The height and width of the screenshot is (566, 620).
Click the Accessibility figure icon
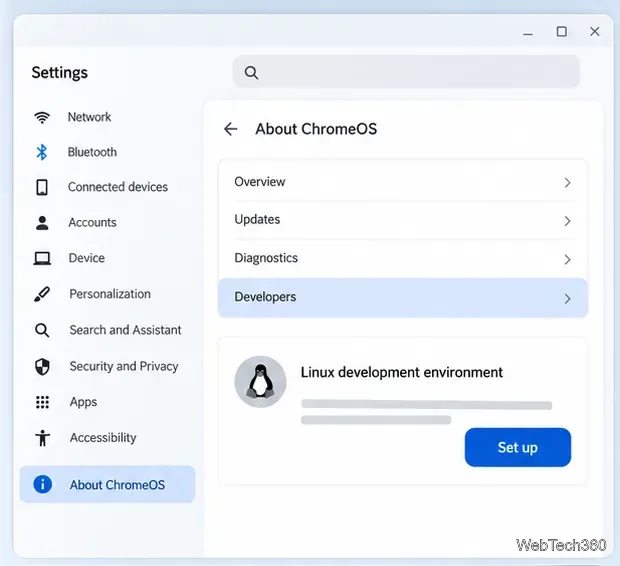[42, 438]
